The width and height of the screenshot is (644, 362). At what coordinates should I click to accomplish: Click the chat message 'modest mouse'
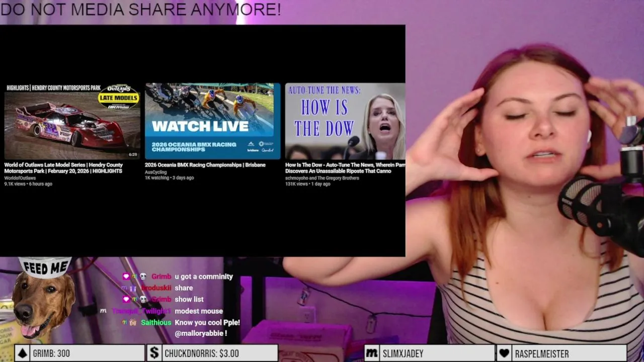point(199,311)
